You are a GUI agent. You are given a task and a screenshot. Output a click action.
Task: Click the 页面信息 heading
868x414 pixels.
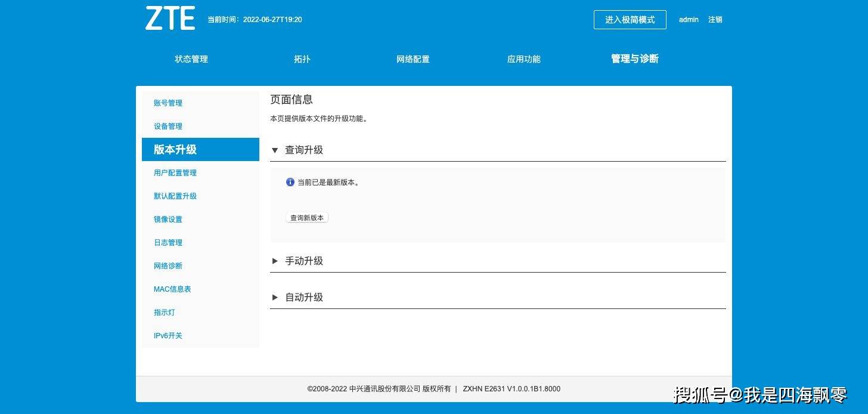tap(292, 100)
